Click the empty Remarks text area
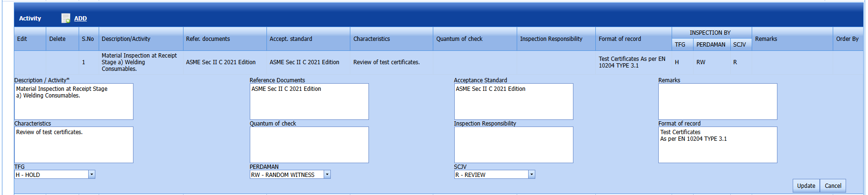The height and width of the screenshot is (195, 868). [x=717, y=101]
